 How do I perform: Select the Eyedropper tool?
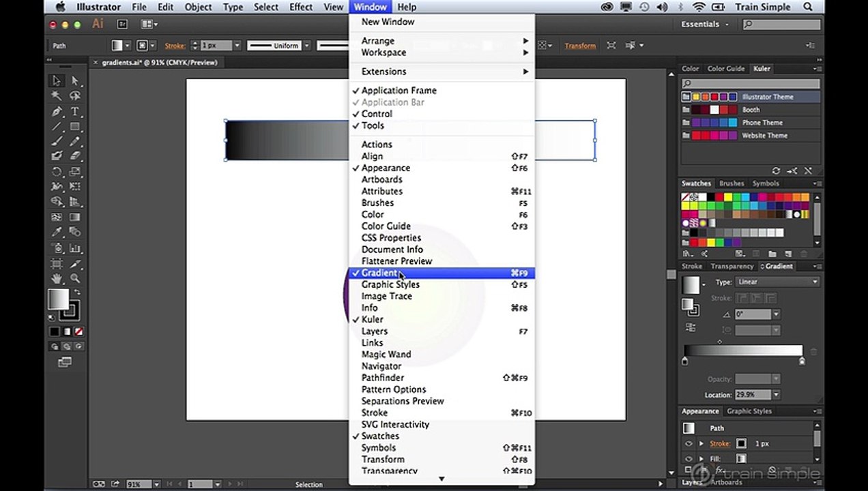[57, 233]
